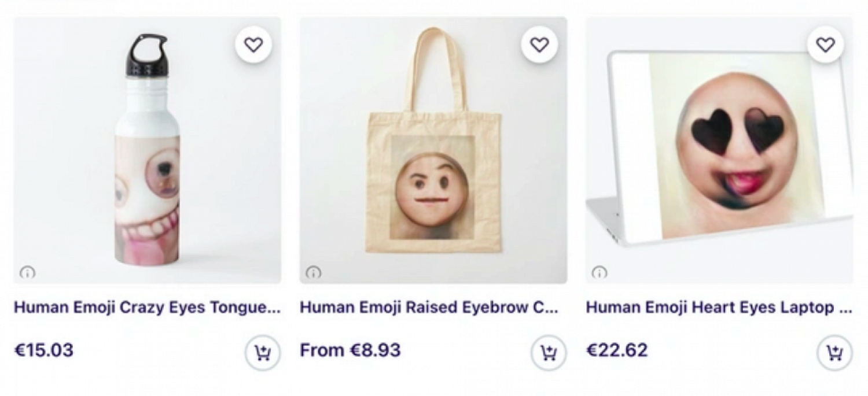Add the €8.93 tote bag to cart
This screenshot has width=868, height=396.
pos(549,353)
